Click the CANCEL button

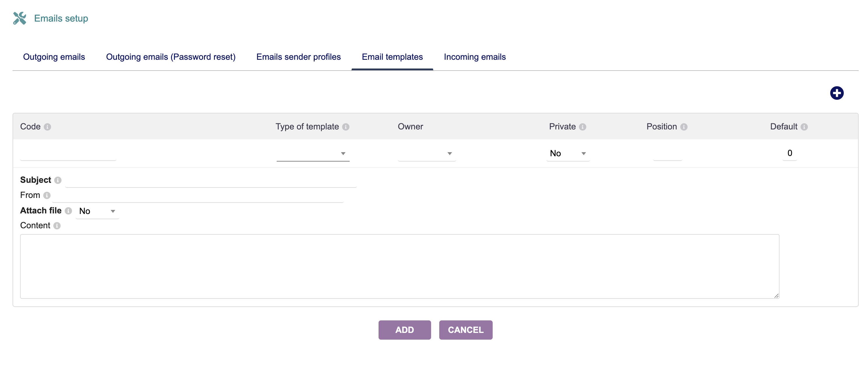[465, 330]
